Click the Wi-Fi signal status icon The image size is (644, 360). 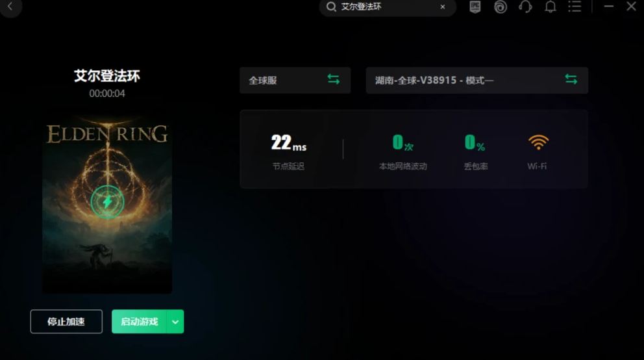(x=538, y=142)
